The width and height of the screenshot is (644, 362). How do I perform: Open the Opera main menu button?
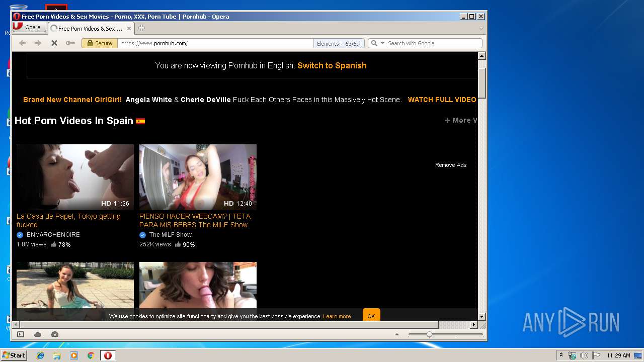29,28
